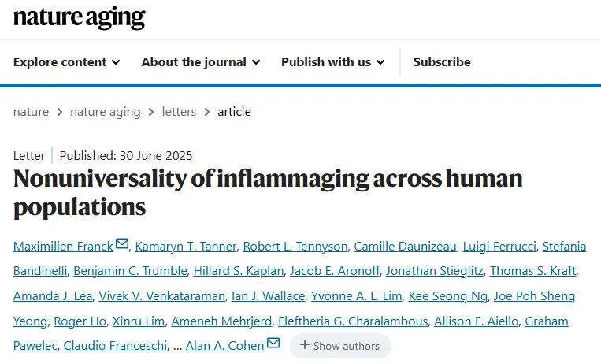This screenshot has width=601, height=364.
Task: Show all authors button
Action: [340, 346]
